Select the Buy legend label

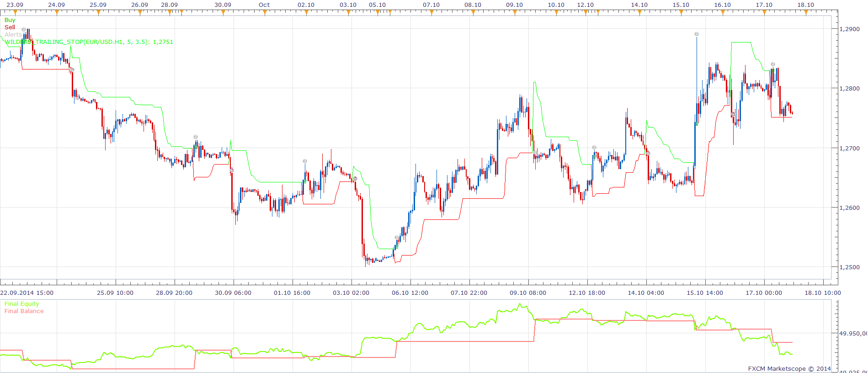click(x=10, y=20)
